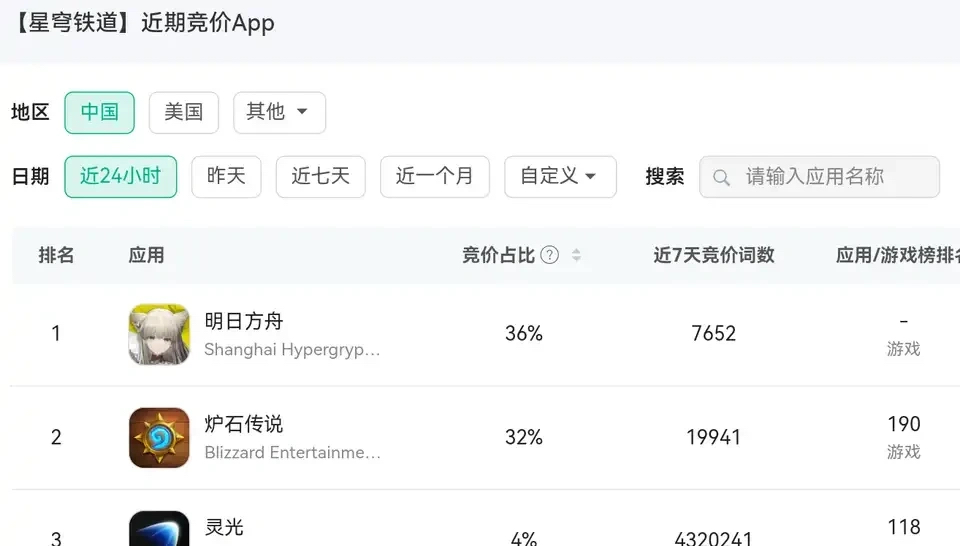Switch date filter to 昨天
This screenshot has height=546, width=960.
tap(226, 177)
